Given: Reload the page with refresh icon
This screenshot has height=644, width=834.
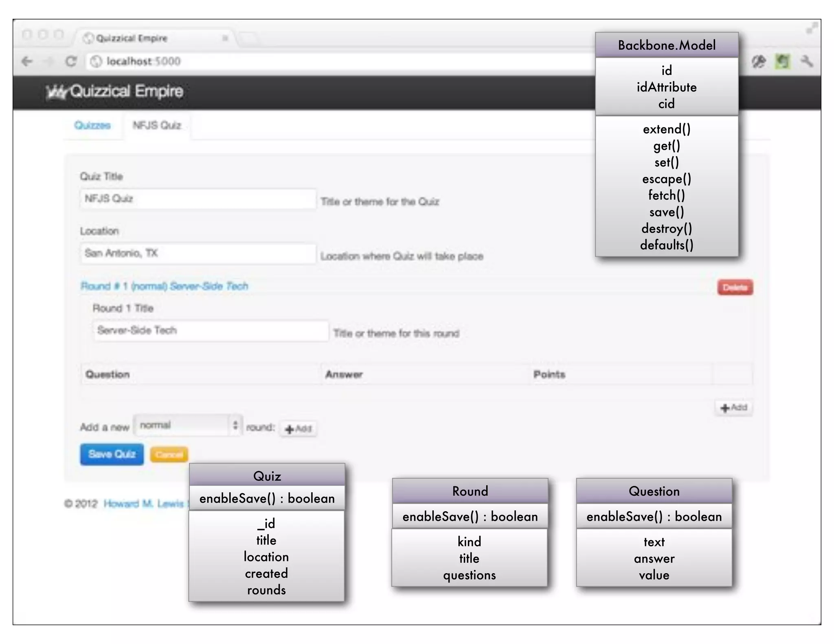Looking at the screenshot, I should pyautogui.click(x=71, y=61).
